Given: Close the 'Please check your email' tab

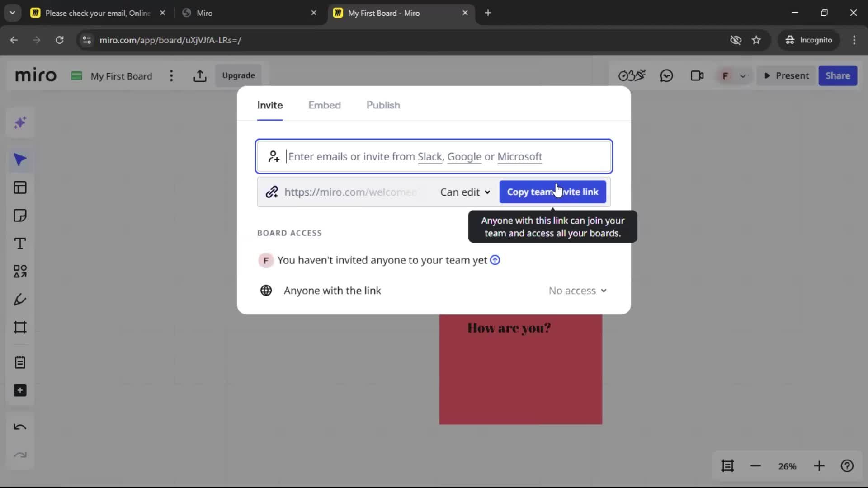Looking at the screenshot, I should click(x=163, y=13).
